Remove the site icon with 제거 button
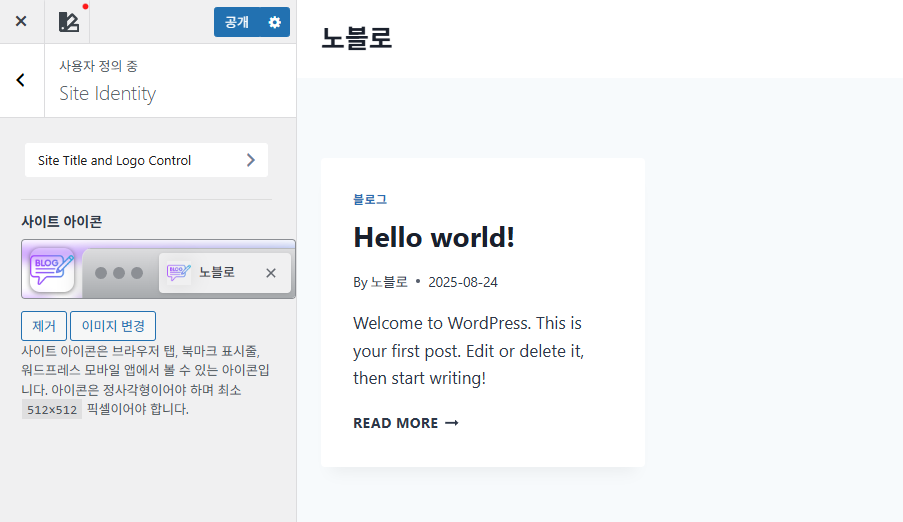 44,326
